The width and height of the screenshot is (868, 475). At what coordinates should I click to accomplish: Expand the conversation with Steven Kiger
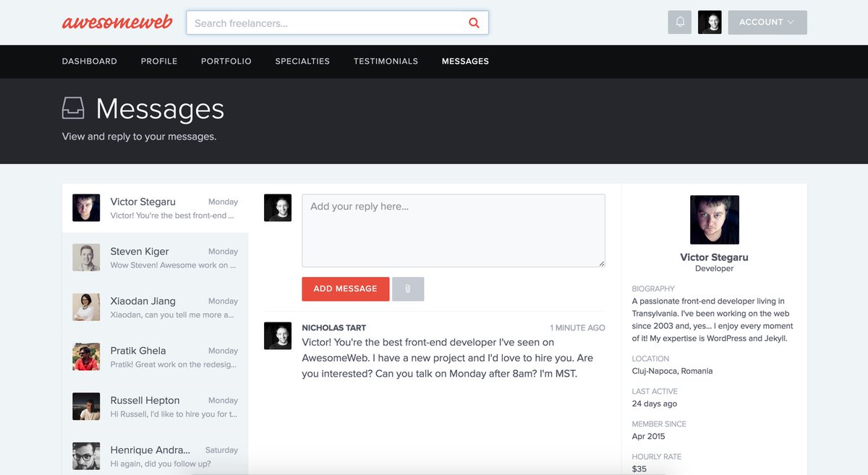click(154, 257)
